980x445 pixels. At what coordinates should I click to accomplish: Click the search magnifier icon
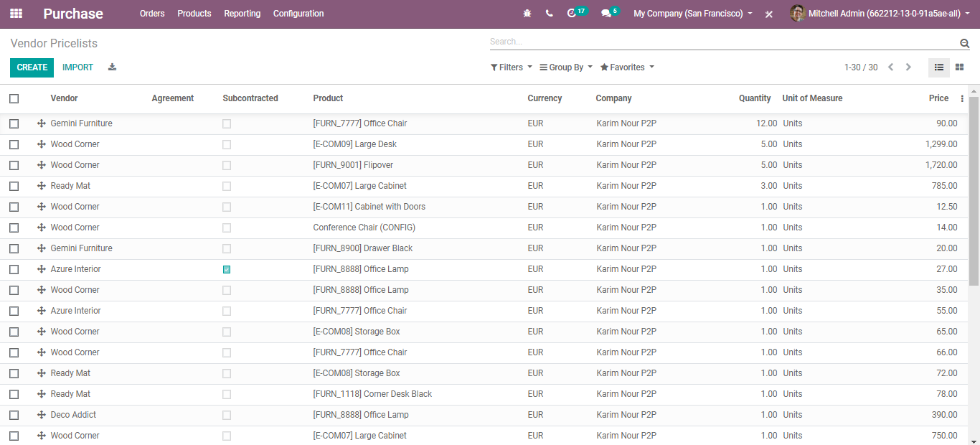point(964,43)
